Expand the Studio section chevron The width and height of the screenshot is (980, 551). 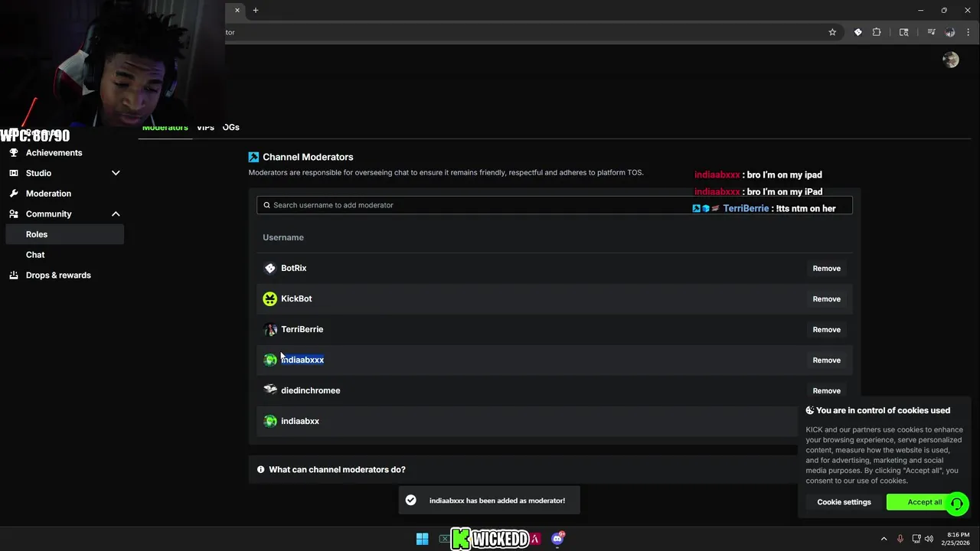(116, 173)
